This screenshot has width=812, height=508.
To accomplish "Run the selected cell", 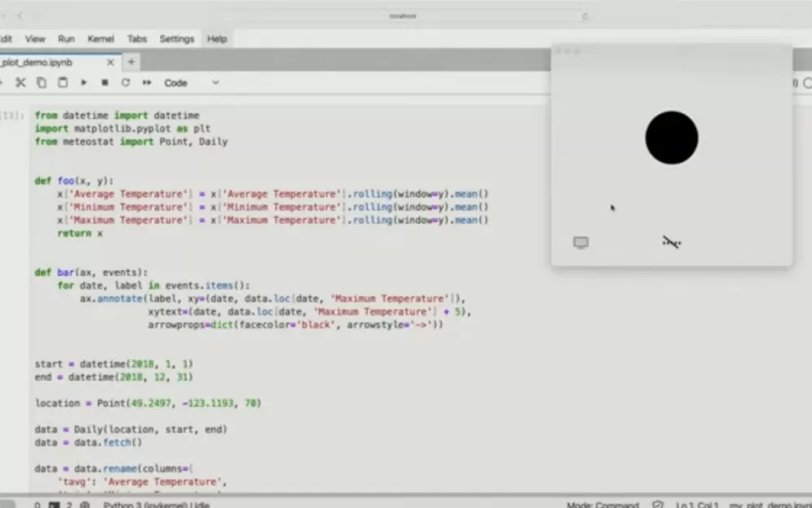I will [x=84, y=83].
